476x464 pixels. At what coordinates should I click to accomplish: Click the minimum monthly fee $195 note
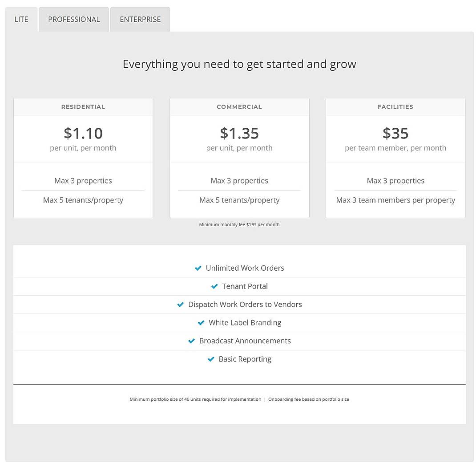click(239, 224)
